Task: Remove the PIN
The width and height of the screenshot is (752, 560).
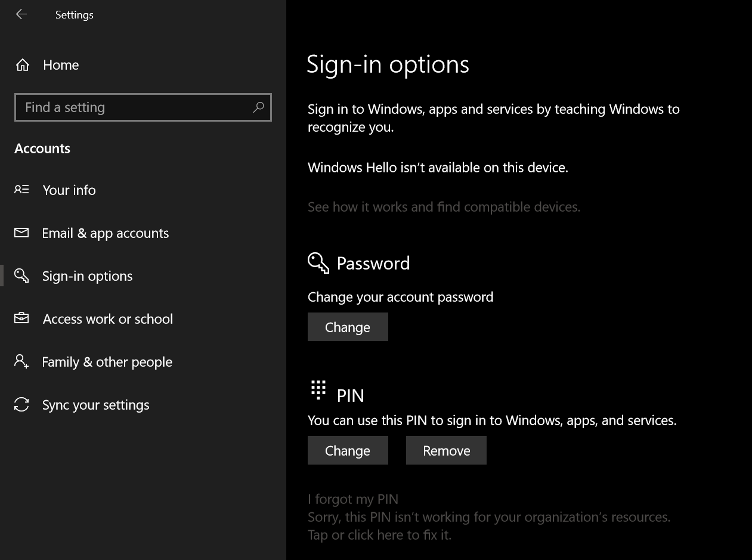Action: pyautogui.click(x=446, y=450)
